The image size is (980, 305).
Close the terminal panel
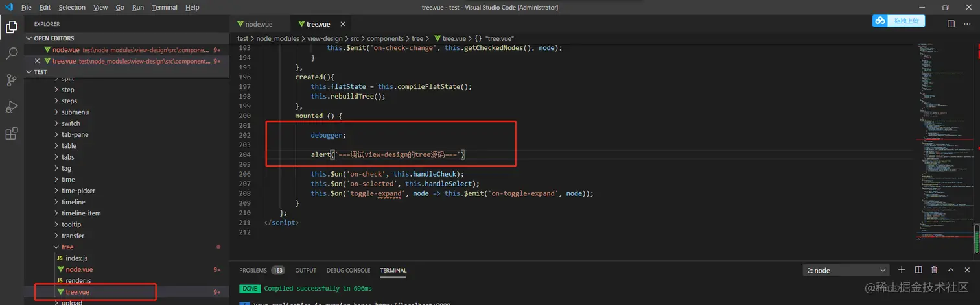pos(967,270)
